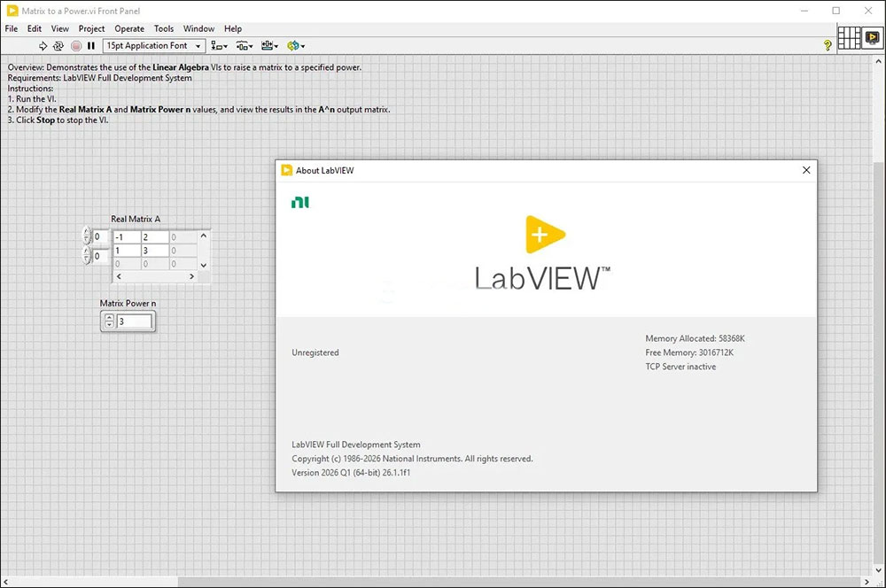The height and width of the screenshot is (588, 886).
Task: Click the LabVIEW icon in main title bar
Action: [12, 11]
